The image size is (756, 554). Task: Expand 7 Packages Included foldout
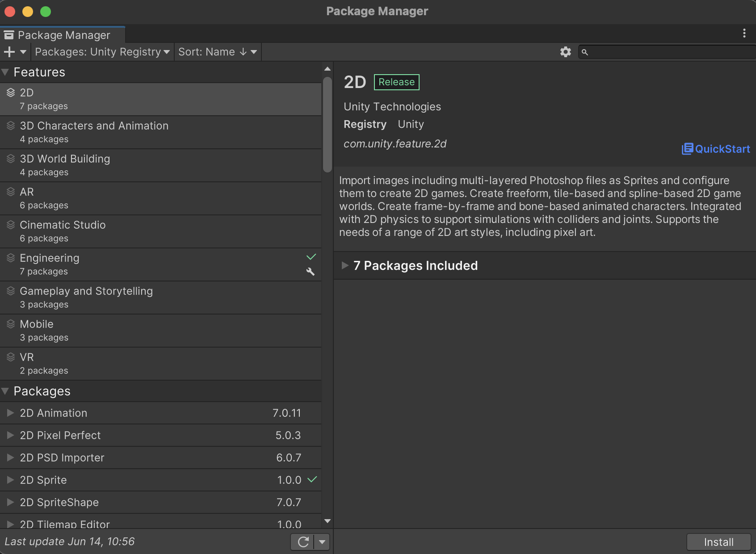click(345, 265)
